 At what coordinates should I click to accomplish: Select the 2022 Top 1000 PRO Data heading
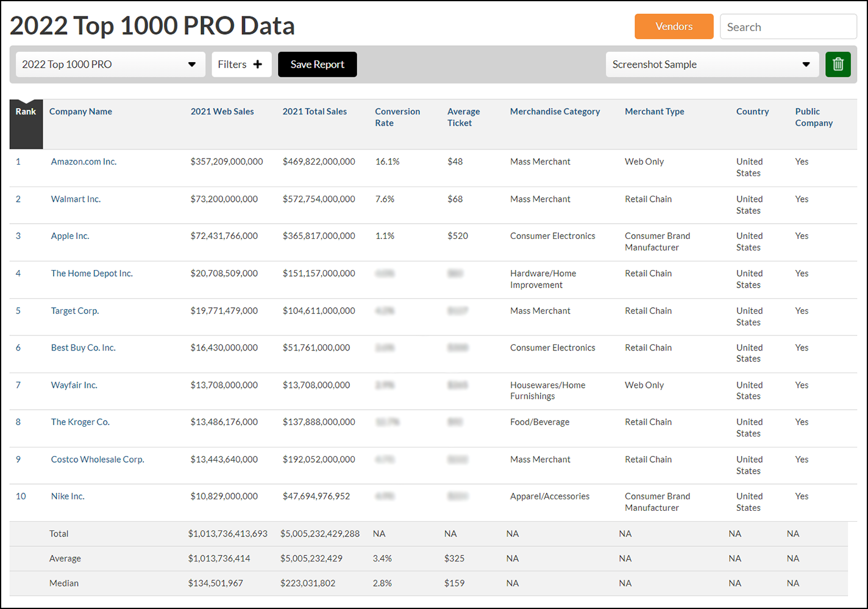pos(152,26)
